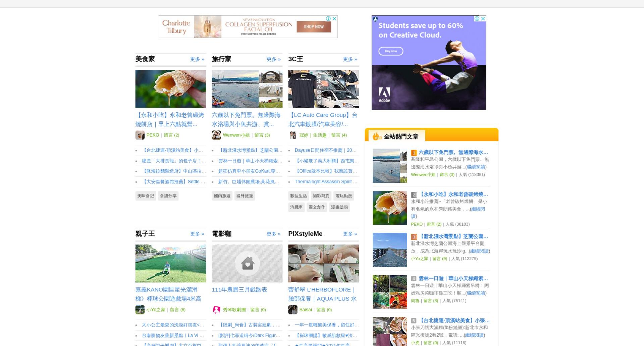
Task: Click rank 1 badge in hot articles
Action: tap(414, 153)
